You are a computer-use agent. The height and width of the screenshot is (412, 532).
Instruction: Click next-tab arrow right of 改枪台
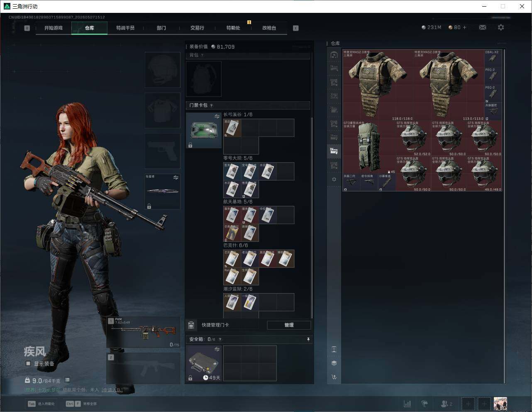pyautogui.click(x=296, y=28)
